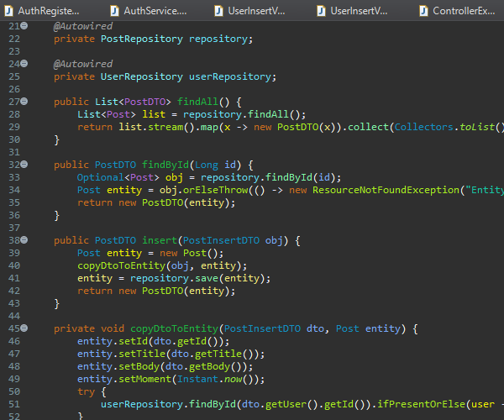
Task: Click ResourceNotFoundException on line 34
Action: [386, 190]
